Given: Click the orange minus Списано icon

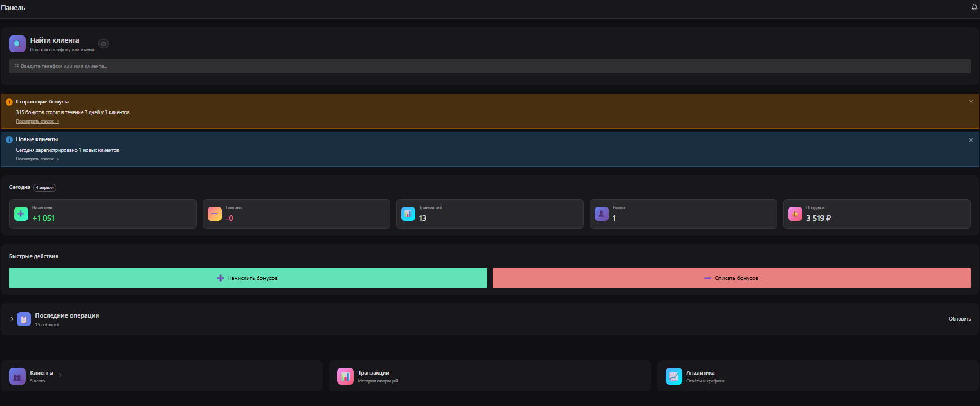Looking at the screenshot, I should (x=214, y=214).
